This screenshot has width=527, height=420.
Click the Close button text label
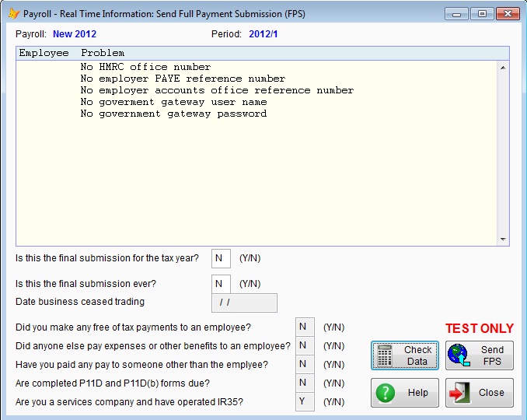click(491, 393)
